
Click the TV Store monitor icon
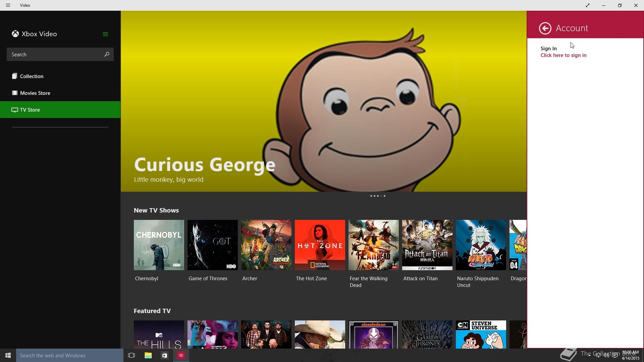(x=14, y=110)
